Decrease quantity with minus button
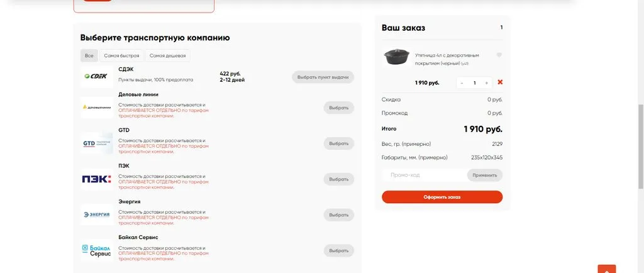The width and height of the screenshot is (644, 273). [462, 83]
